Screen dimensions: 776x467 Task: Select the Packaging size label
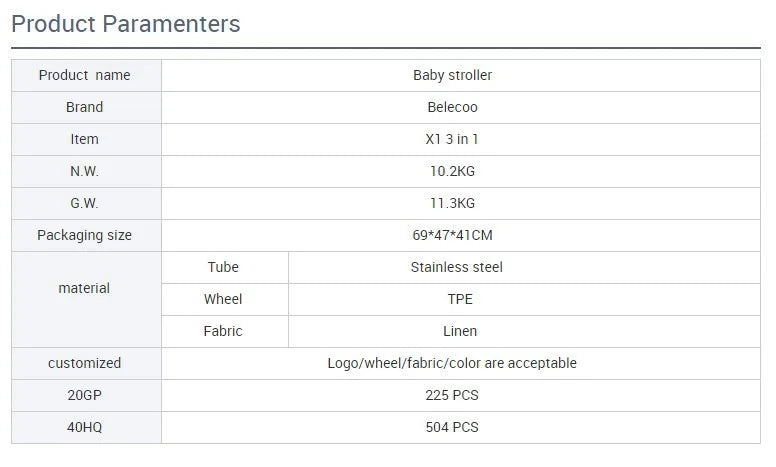85,235
